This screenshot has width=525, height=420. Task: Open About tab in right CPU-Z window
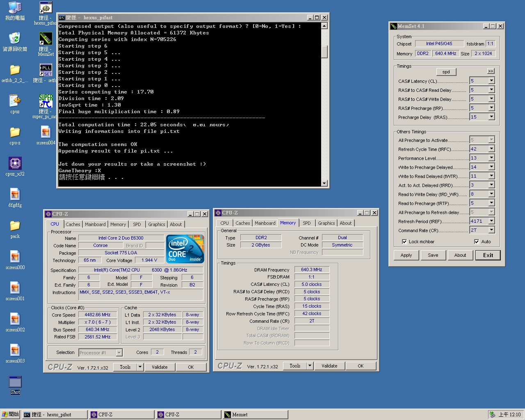(346, 223)
